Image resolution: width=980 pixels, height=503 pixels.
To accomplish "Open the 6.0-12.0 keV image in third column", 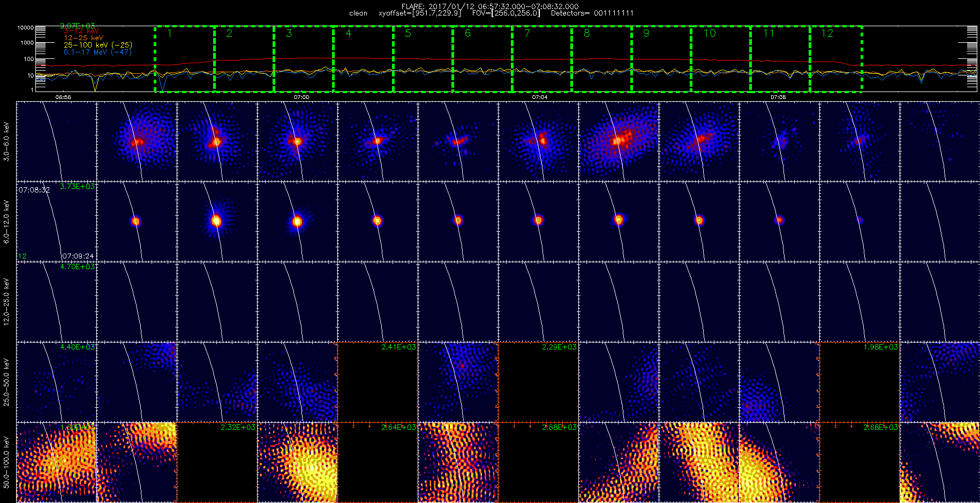I will [x=217, y=222].
